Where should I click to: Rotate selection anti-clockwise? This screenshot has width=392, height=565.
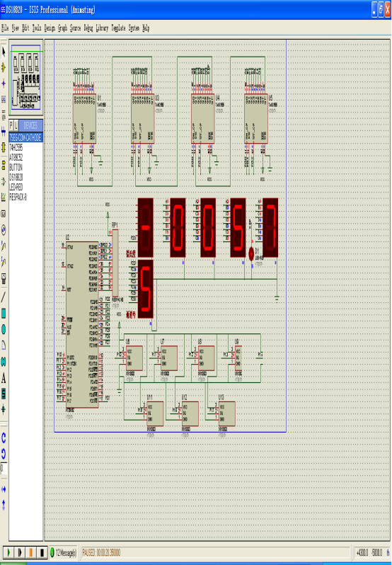4,453
